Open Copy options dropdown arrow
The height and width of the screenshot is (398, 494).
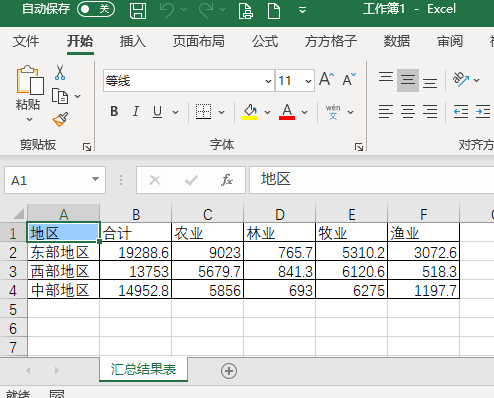click(x=78, y=96)
